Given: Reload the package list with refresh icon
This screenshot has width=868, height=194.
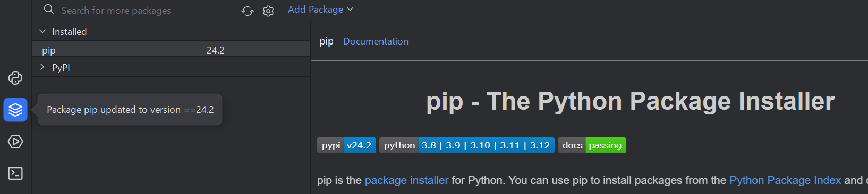Looking at the screenshot, I should pos(248,11).
